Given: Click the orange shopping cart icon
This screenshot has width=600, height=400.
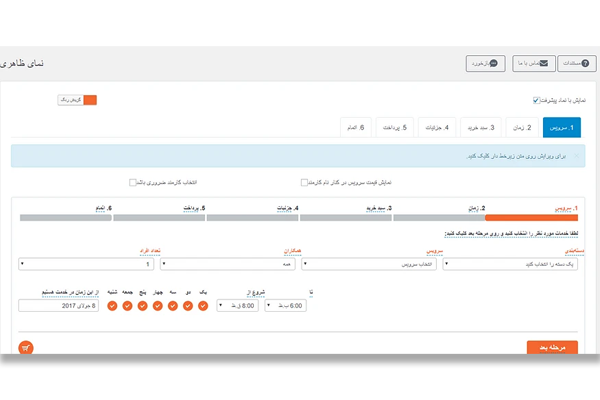Looking at the screenshot, I should click(26, 347).
